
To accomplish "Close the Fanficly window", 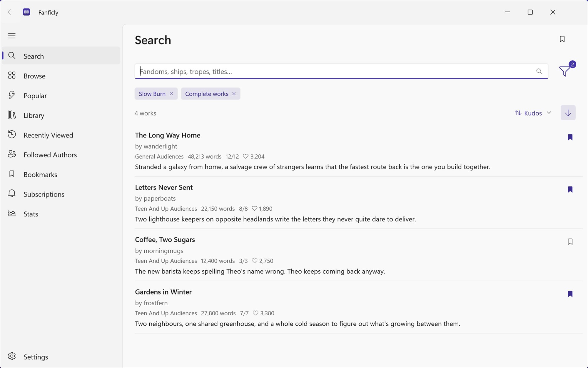I will pyautogui.click(x=553, y=12).
